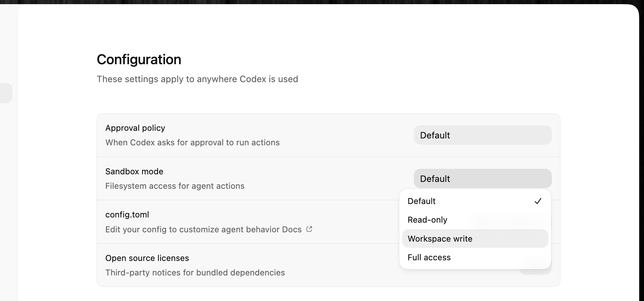Pick Workspace write from the menu
Screen dimensions: 644x301
(440, 239)
